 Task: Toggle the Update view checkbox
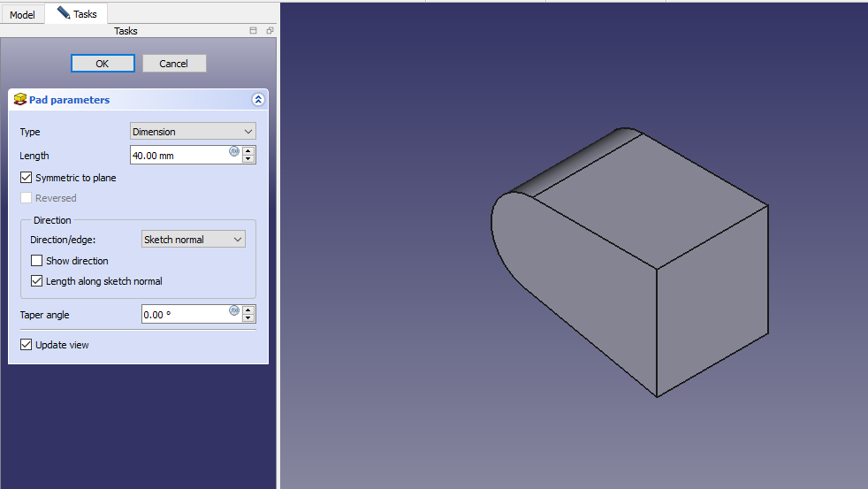point(26,345)
